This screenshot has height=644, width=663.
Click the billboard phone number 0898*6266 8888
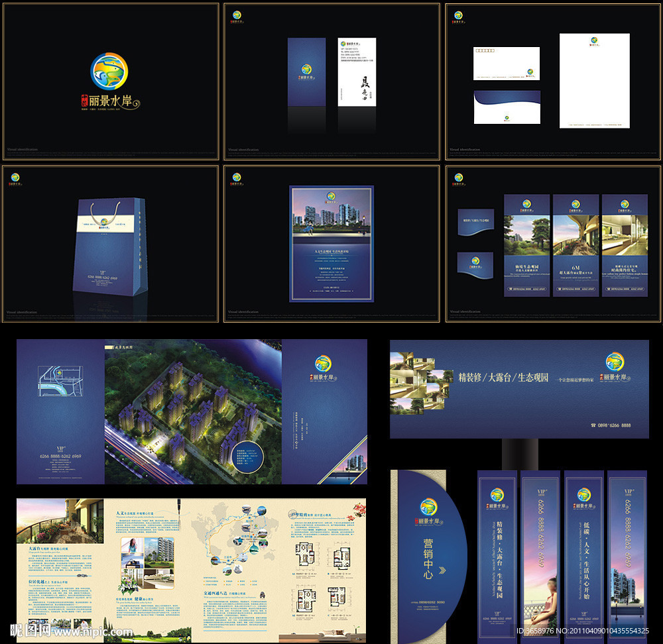pos(611,425)
